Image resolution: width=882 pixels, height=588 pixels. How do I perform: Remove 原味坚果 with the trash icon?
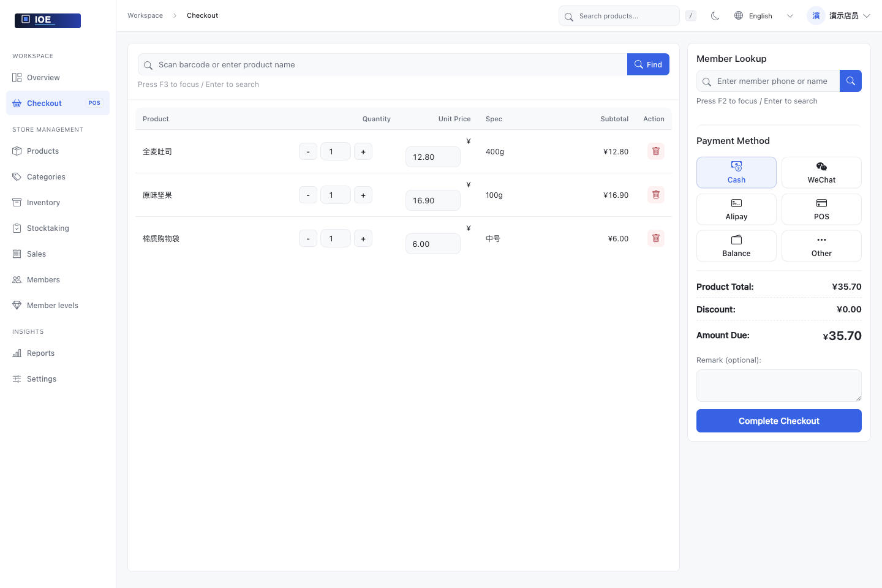coord(656,195)
